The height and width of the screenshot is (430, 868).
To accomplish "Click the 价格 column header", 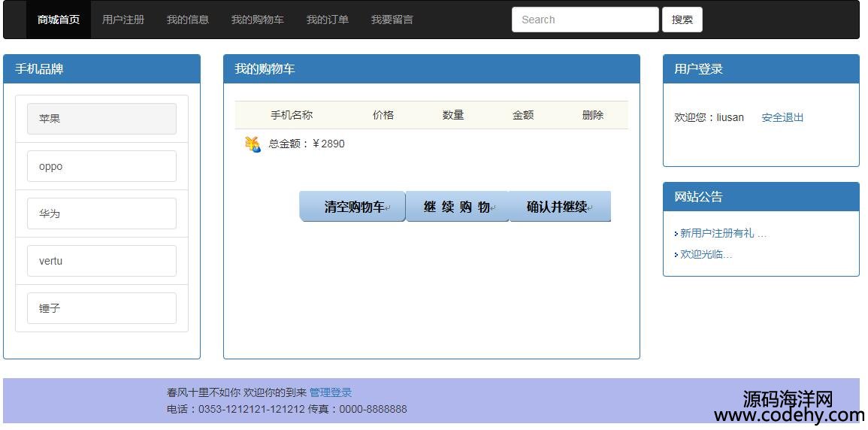I will pos(383,115).
